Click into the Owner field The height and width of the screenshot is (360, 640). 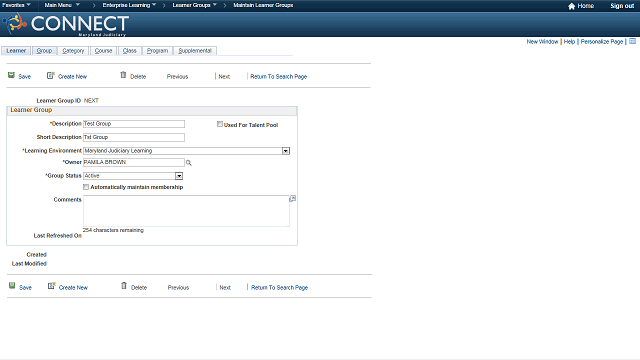(x=134, y=162)
